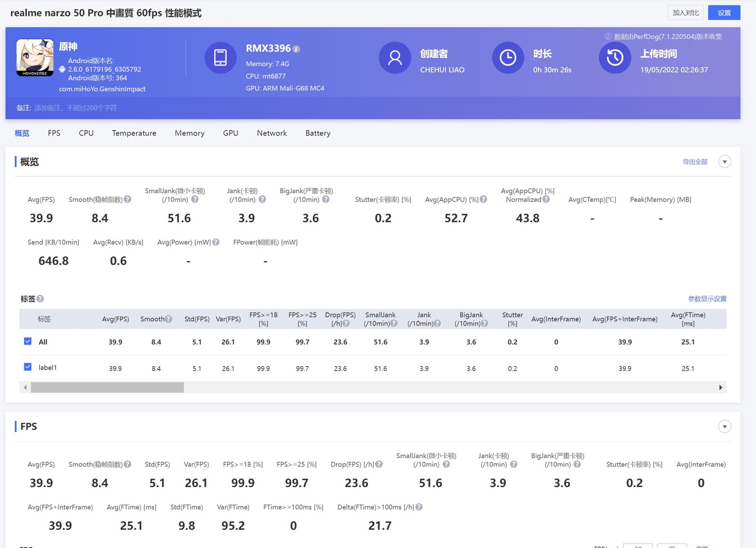Open 设置 settings button
The width and height of the screenshot is (756, 548).
pos(724,13)
